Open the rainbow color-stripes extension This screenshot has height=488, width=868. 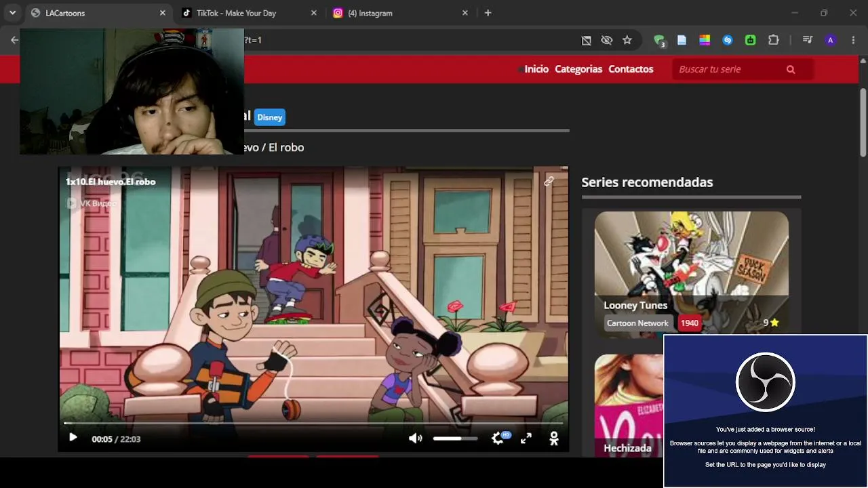tap(705, 40)
